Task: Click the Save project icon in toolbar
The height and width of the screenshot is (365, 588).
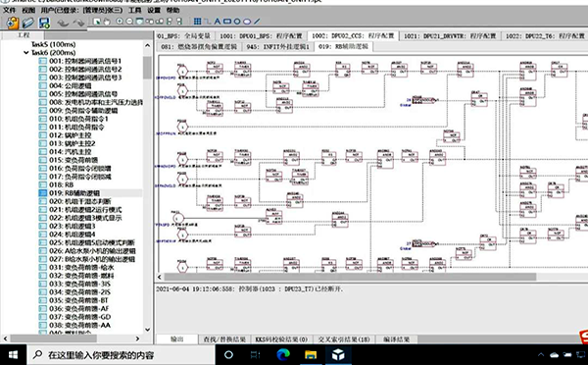Action: pos(44,23)
